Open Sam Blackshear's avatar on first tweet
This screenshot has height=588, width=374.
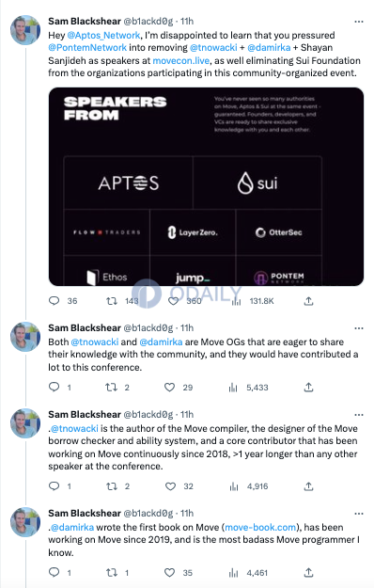(x=25, y=29)
